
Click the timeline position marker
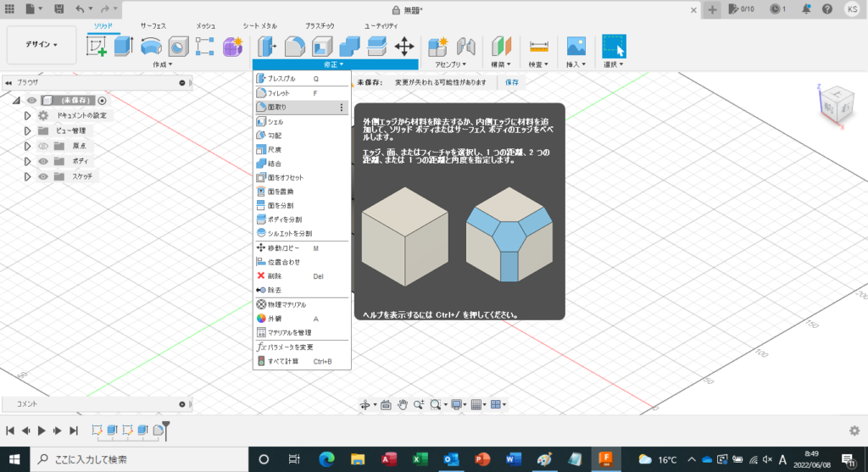click(x=165, y=430)
